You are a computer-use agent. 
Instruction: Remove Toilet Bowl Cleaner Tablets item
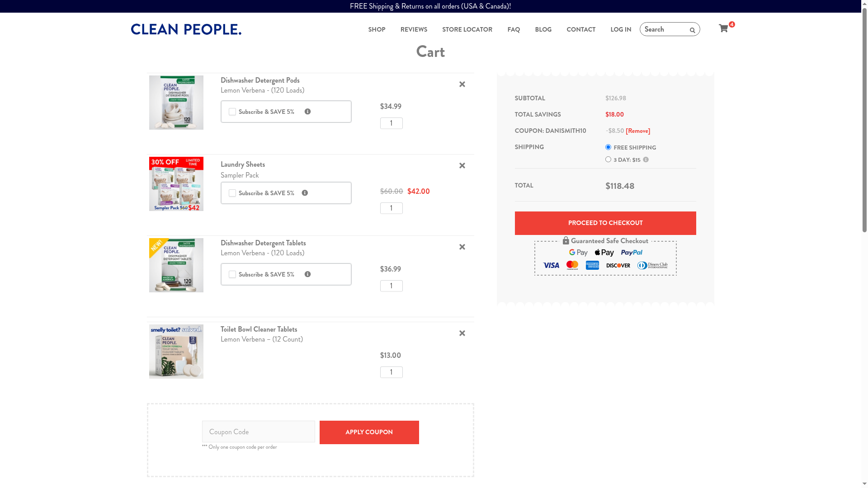click(462, 333)
